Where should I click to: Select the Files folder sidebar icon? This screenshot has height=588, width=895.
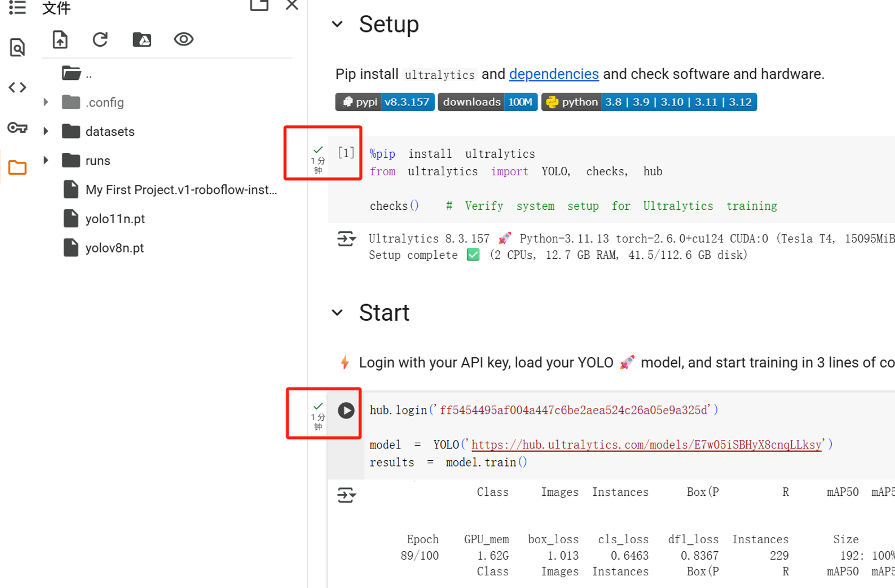click(17, 168)
